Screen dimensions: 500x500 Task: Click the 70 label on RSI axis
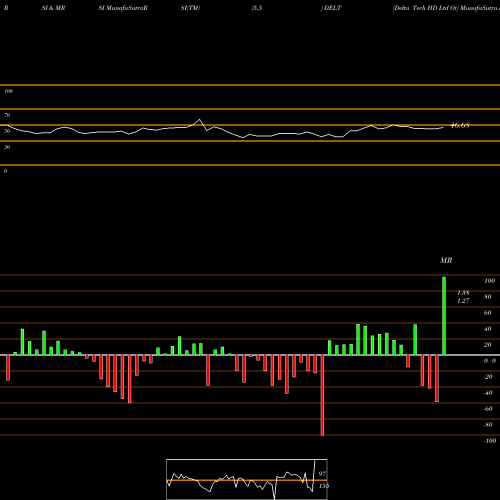click(7, 115)
